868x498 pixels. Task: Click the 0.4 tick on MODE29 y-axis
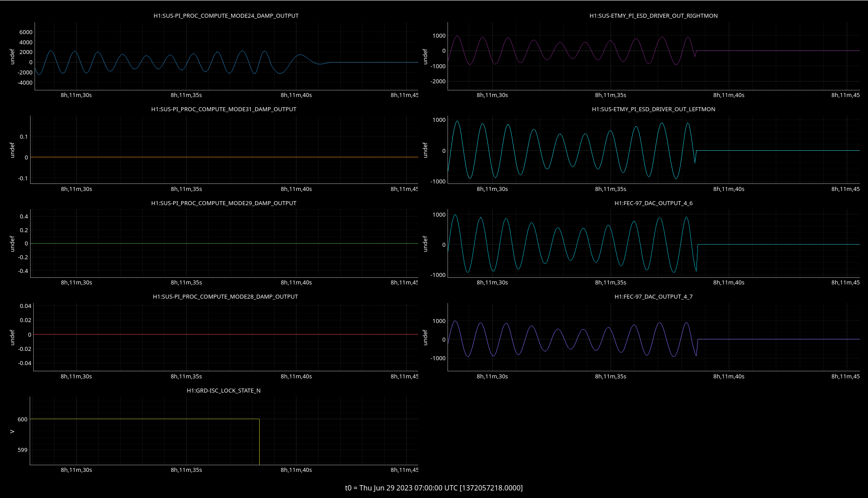(24, 216)
